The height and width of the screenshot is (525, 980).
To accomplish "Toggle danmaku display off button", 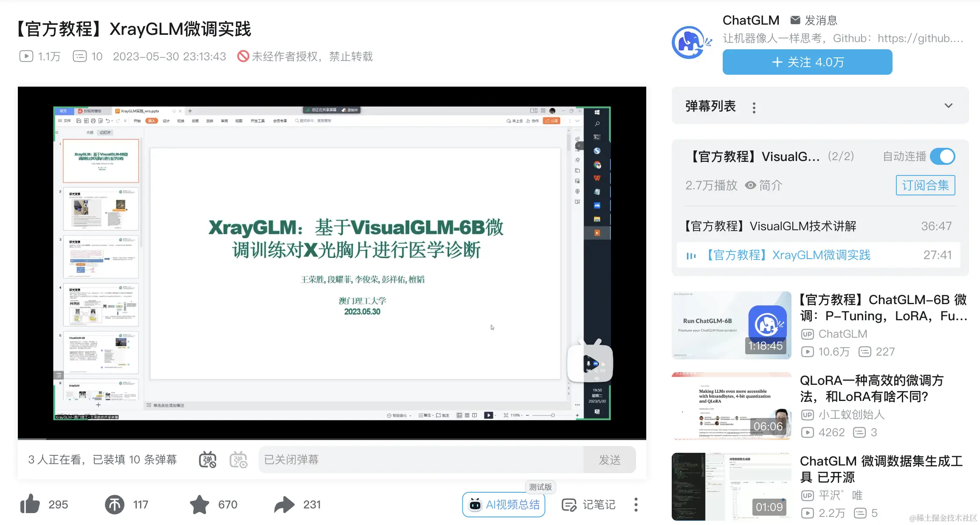I will [208, 460].
